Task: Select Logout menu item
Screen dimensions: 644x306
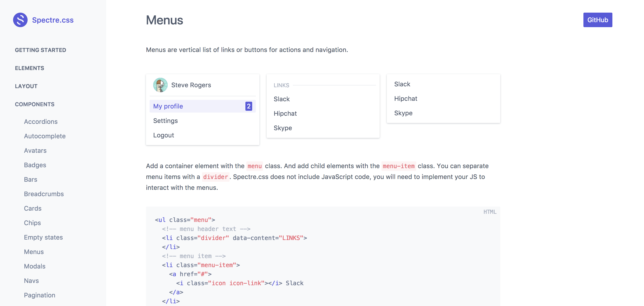Action: coord(202,135)
